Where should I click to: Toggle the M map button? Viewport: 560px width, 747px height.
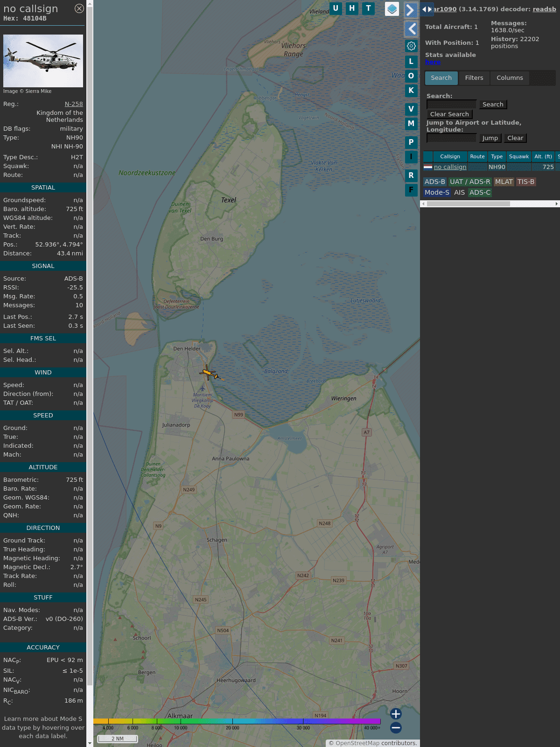(x=411, y=124)
